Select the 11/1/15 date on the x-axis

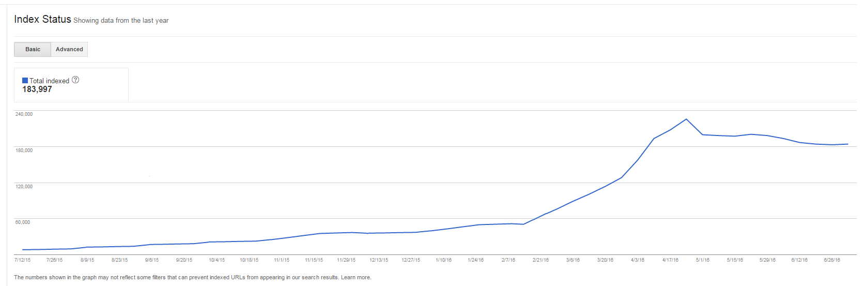tap(282, 260)
